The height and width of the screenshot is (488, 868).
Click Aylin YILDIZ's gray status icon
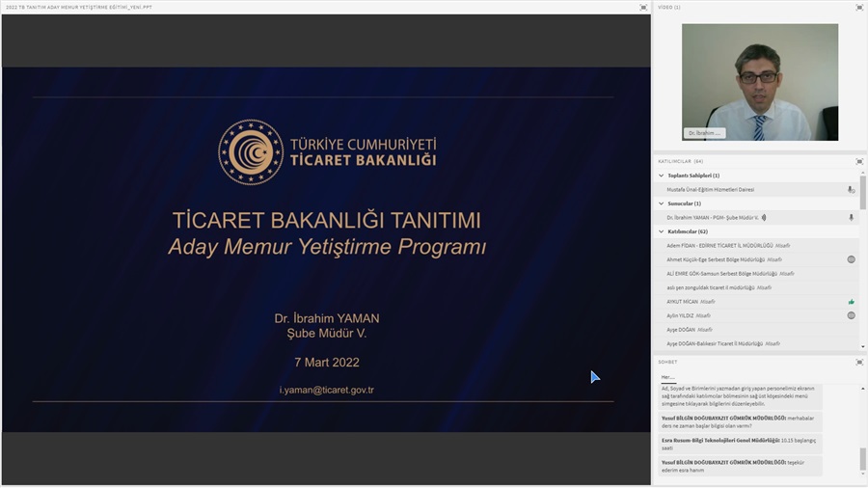(851, 315)
